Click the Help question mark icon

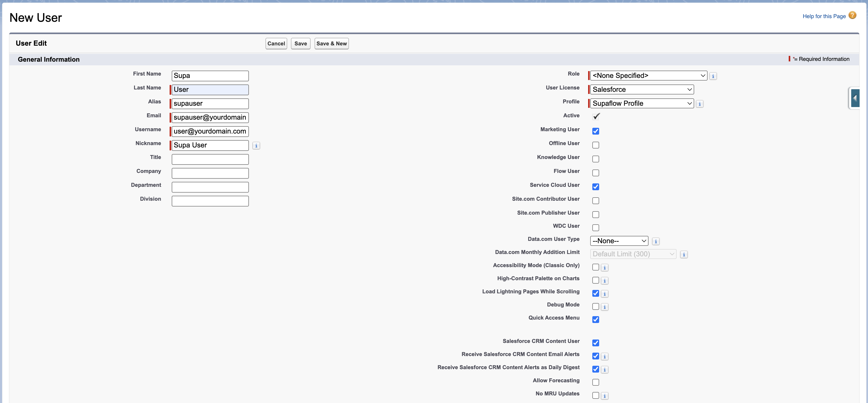tap(853, 15)
